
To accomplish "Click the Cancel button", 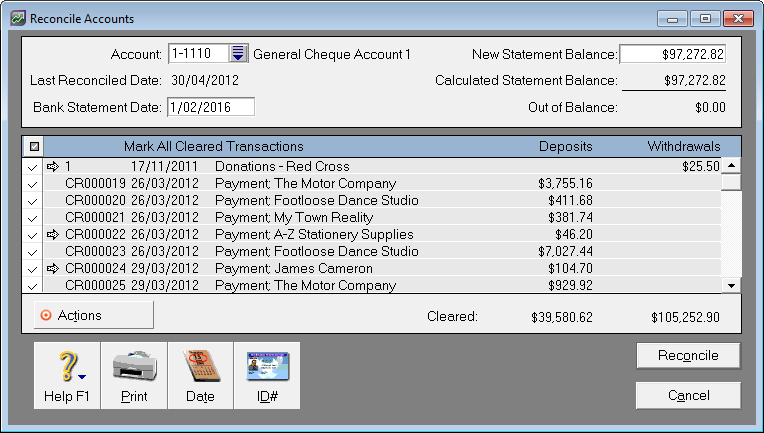I will point(688,396).
